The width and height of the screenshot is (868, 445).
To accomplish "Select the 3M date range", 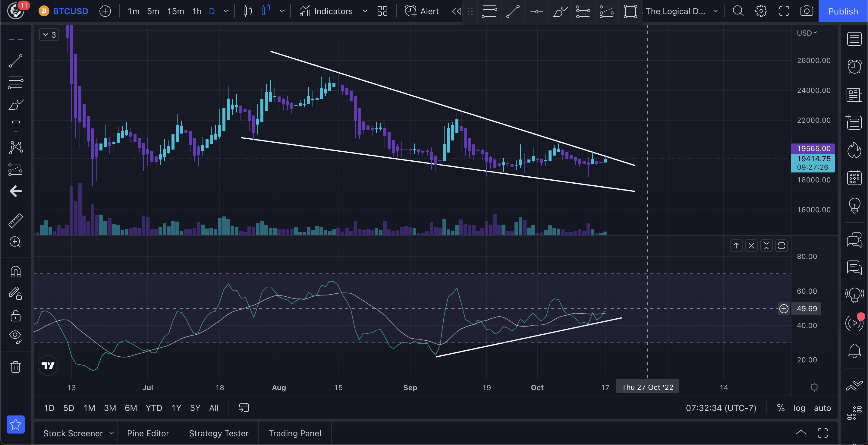I will coord(110,408).
